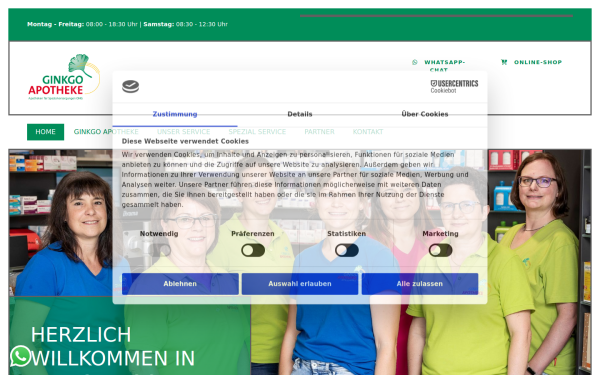Viewport: 600px width, 375px height.
Task: Click the 'Samstag:' opening hours text
Action: coord(158,24)
